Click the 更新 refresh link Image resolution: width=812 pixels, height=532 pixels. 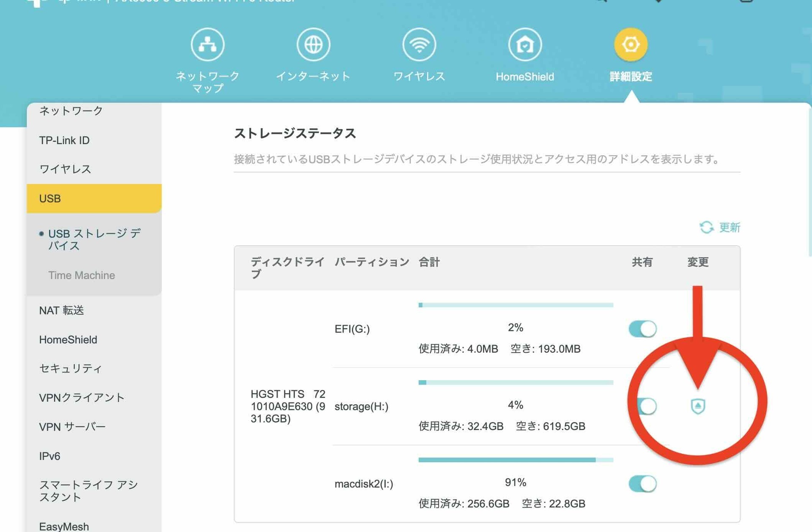(x=730, y=227)
